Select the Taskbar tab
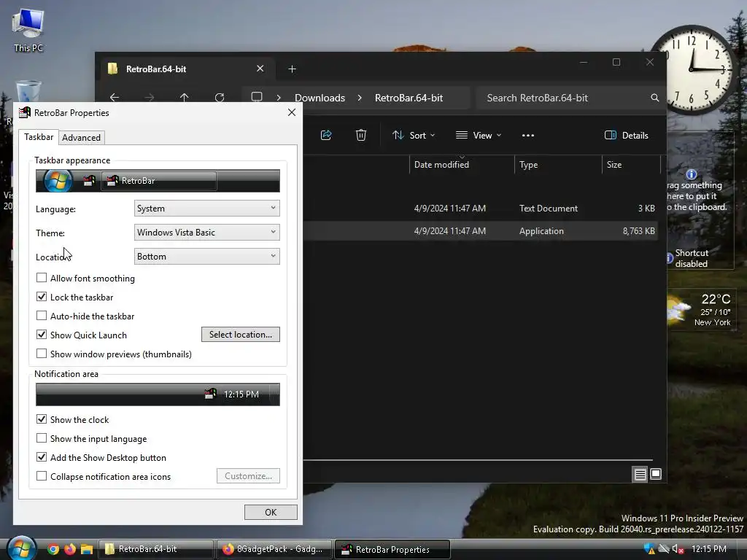 pos(39,137)
